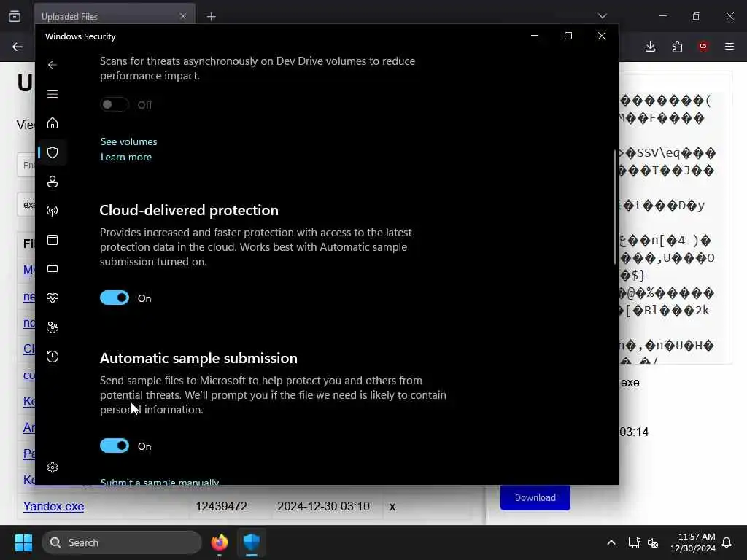Click the Cloud-delivered protection heading
The height and width of the screenshot is (560, 747).
[189, 210]
